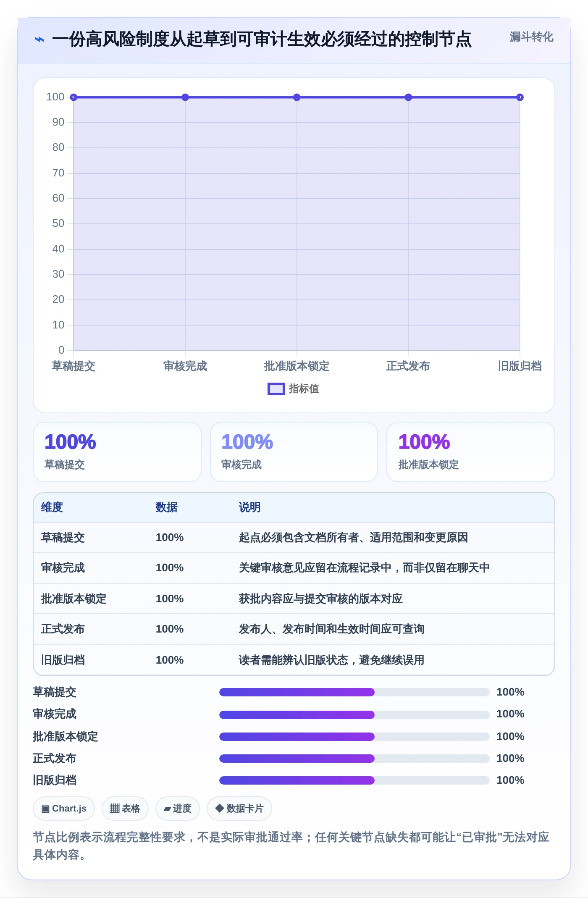Open the 100% 批准版本锁定 data card
The image size is (588, 898).
pyautogui.click(x=471, y=452)
